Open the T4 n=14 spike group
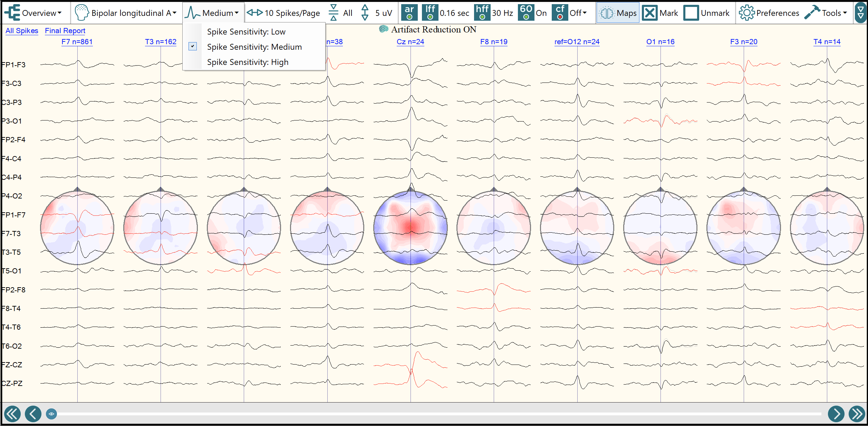Image resolution: width=868 pixels, height=426 pixels. pos(827,42)
